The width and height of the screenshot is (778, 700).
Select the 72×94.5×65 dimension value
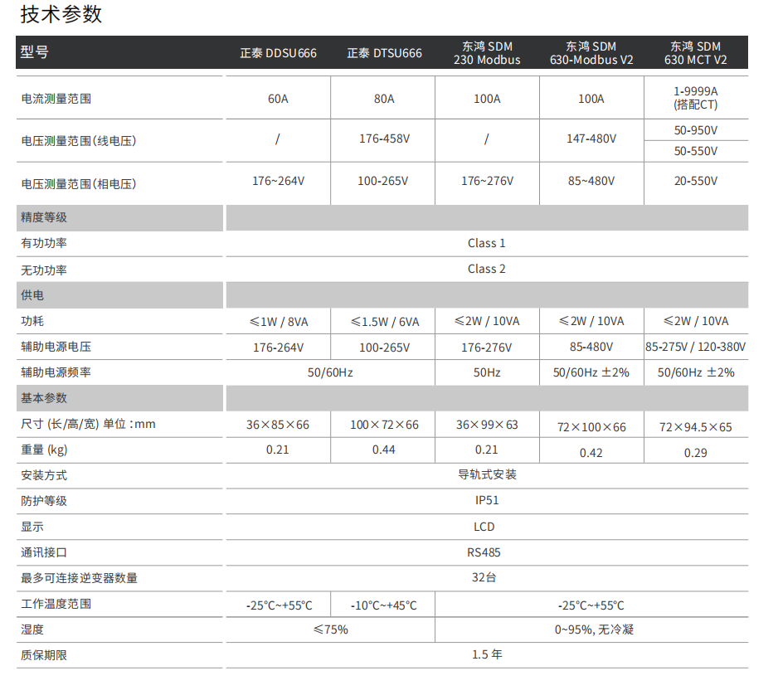tap(696, 427)
